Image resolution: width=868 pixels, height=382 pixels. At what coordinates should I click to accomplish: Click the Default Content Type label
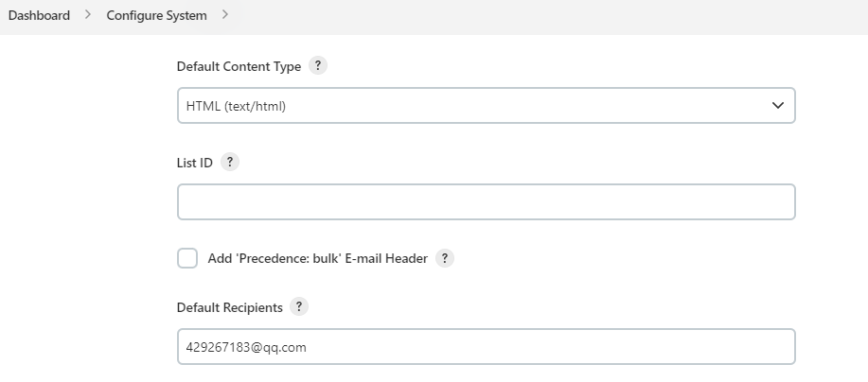coord(239,67)
